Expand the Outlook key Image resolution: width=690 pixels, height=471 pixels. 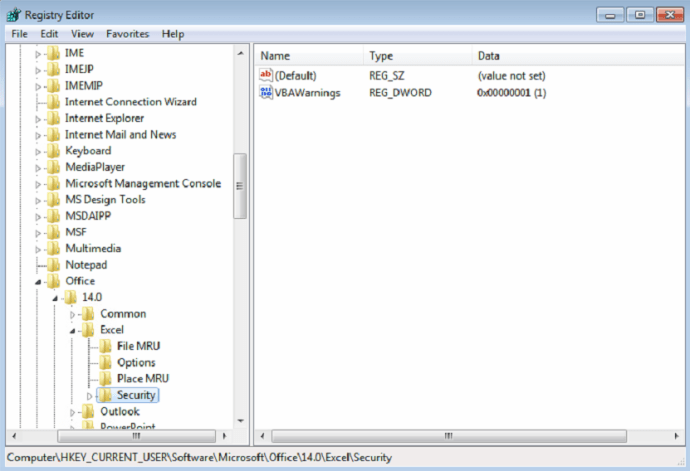tap(73, 412)
